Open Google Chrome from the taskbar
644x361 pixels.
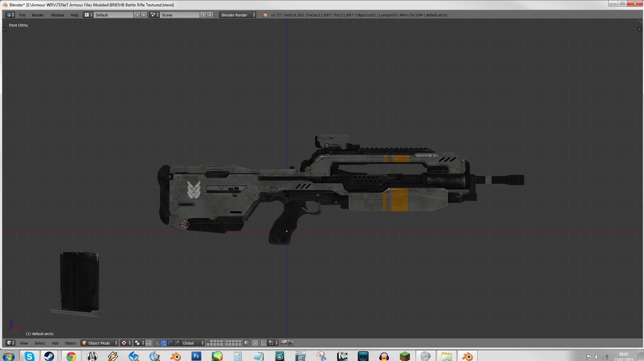point(71,356)
